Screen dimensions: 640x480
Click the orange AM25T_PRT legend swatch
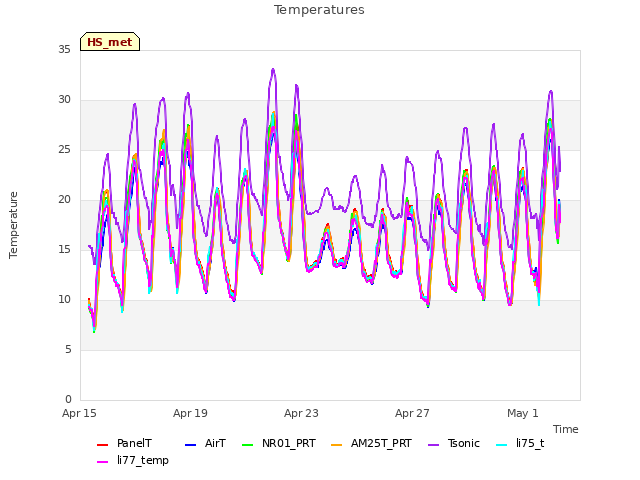336,444
